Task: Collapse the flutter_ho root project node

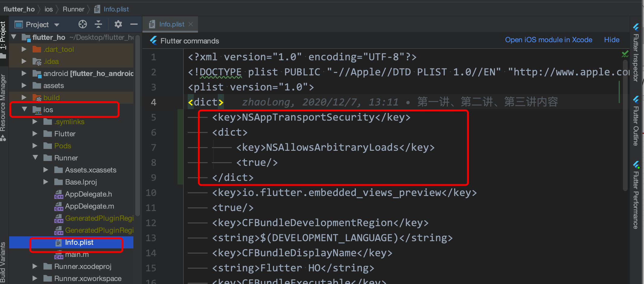Action: tap(14, 37)
